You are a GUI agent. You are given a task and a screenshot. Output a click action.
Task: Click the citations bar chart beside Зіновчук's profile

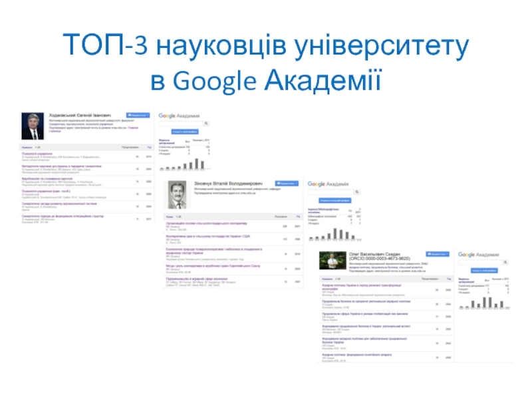point(335,234)
